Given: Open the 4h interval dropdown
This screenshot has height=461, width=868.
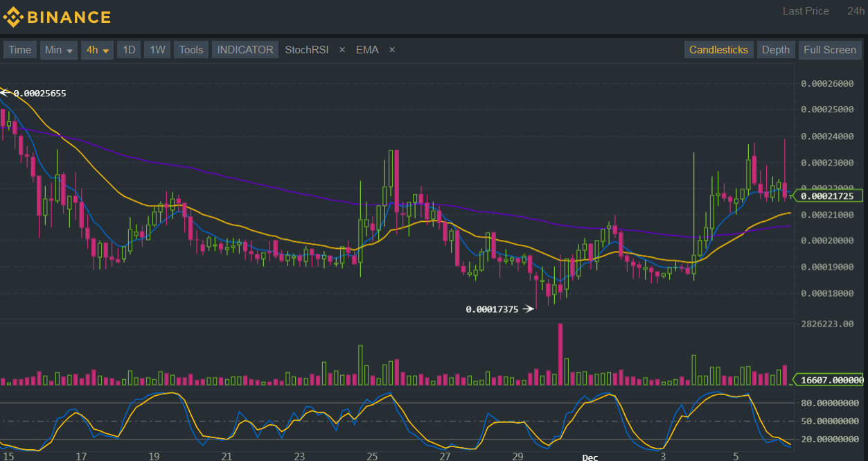Looking at the screenshot, I should (97, 50).
